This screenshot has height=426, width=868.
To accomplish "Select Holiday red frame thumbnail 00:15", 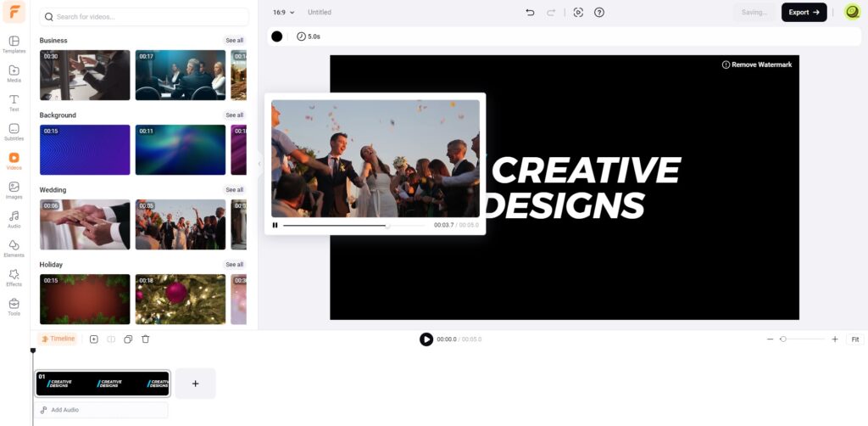I will click(85, 300).
